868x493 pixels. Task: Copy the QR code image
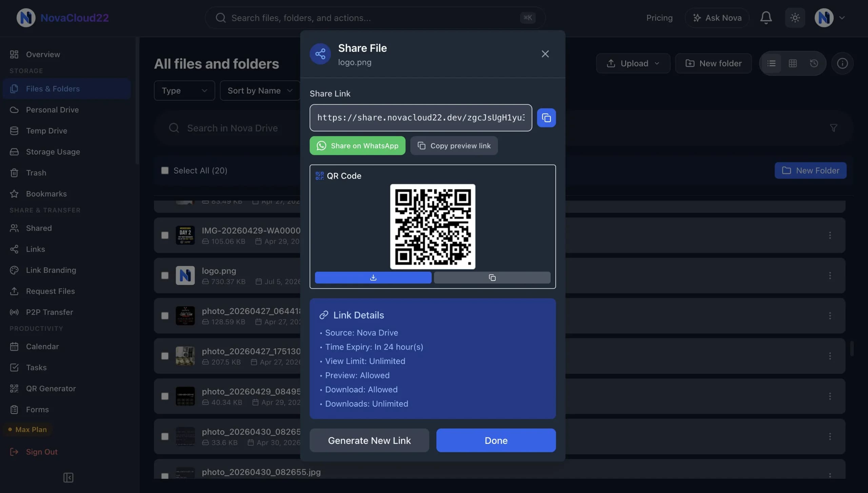point(492,278)
